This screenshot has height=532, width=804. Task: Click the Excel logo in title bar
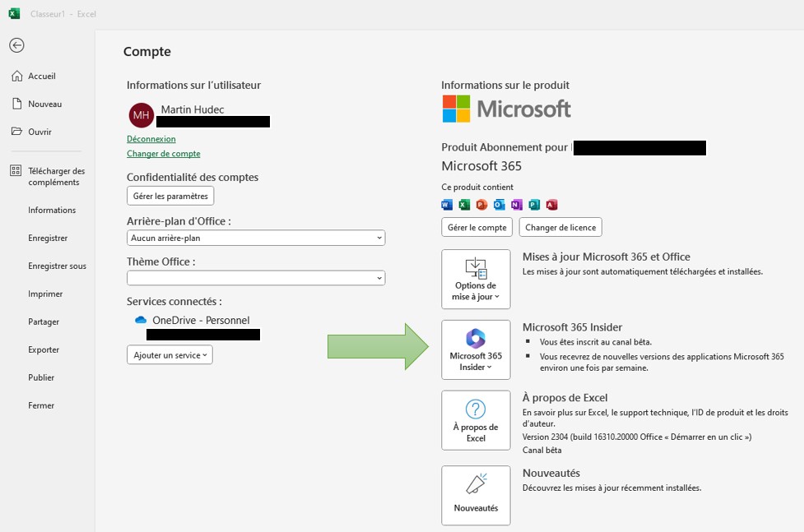[x=14, y=14]
